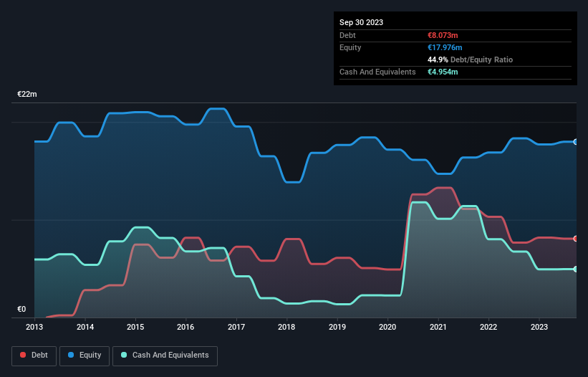
Task: Toggle the Cash And Equivalents legend button
Action: tap(165, 355)
